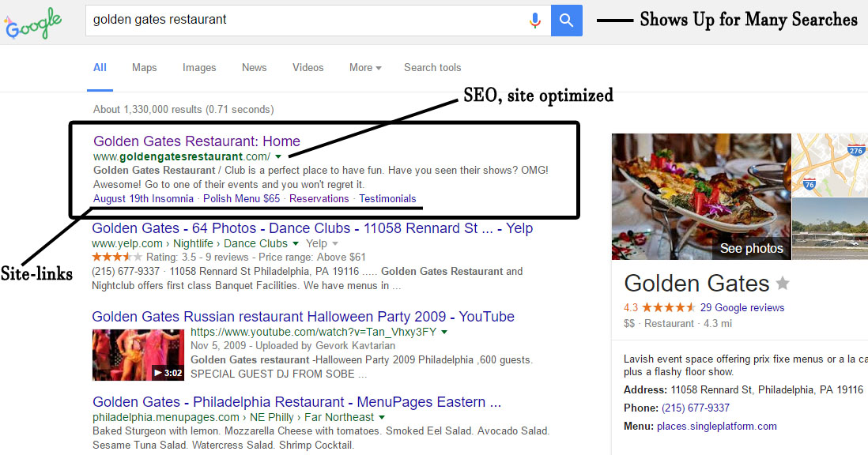Image resolution: width=868 pixels, height=455 pixels.
Task: Click address '11058 Rennard St, Philadelphia, PA 19116'
Action: point(767,389)
